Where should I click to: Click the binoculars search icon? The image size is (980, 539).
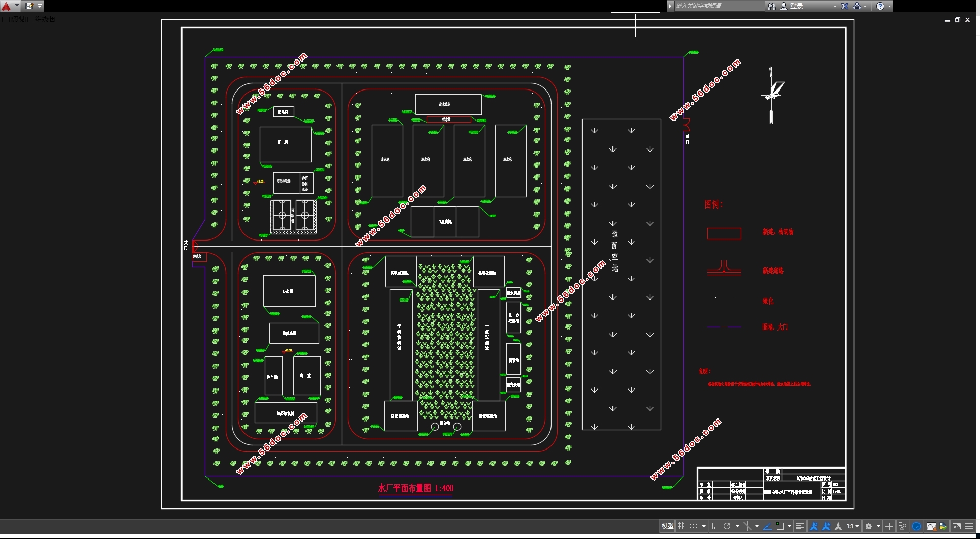coord(771,6)
